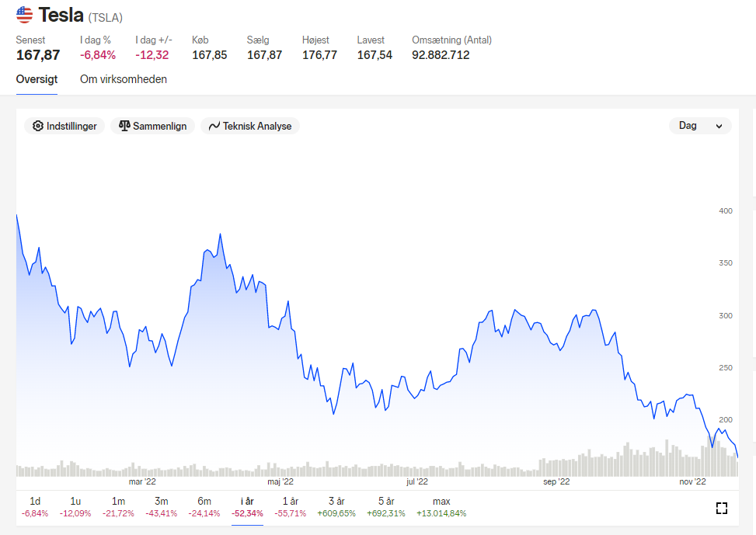This screenshot has width=756, height=535.
Task: Click the I dag +/- value -12,32
Action: click(152, 55)
